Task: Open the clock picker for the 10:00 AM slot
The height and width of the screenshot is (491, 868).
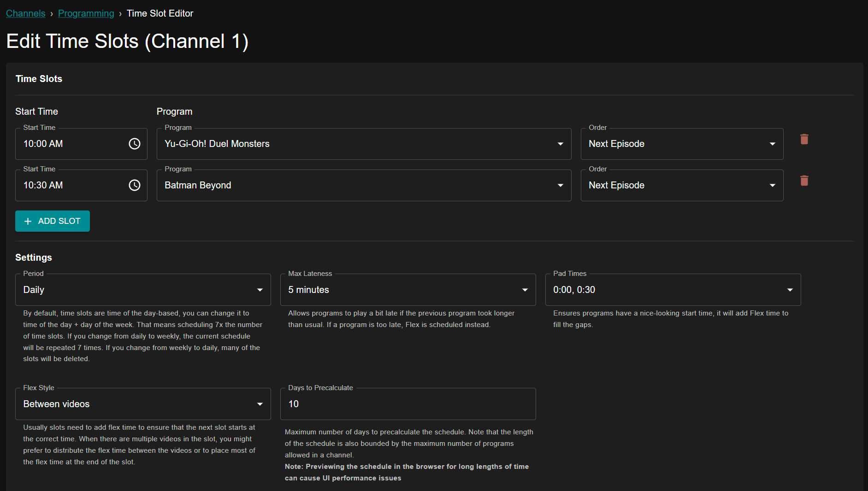Action: point(134,144)
